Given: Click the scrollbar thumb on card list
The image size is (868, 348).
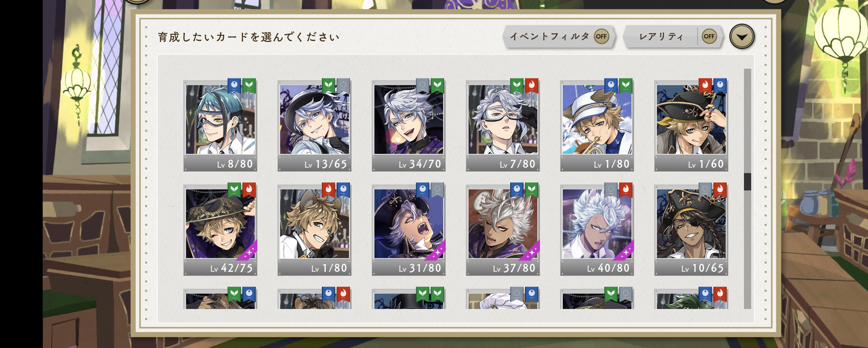Looking at the screenshot, I should [x=747, y=182].
